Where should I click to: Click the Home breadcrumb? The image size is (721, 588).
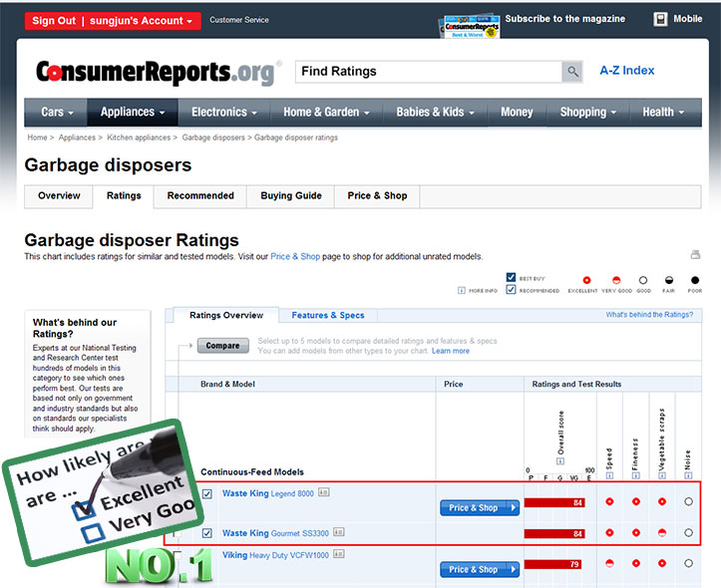click(x=37, y=138)
